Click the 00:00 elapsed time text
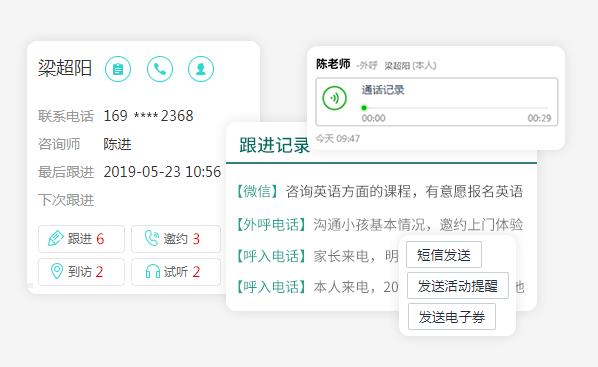The height and width of the screenshot is (367, 598). [x=373, y=118]
